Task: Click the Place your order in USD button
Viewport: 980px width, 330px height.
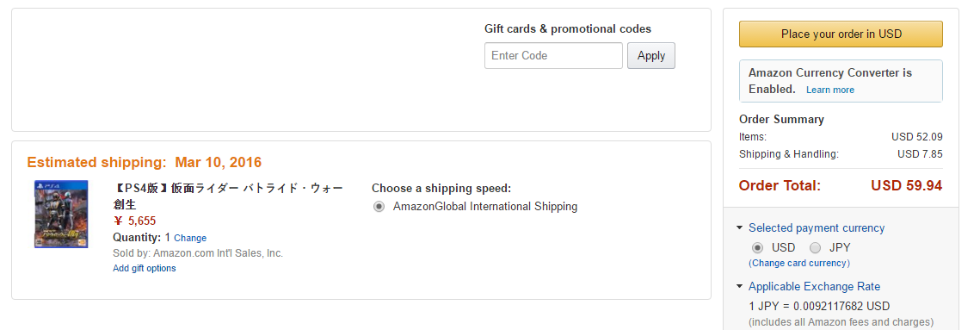Action: [x=841, y=34]
